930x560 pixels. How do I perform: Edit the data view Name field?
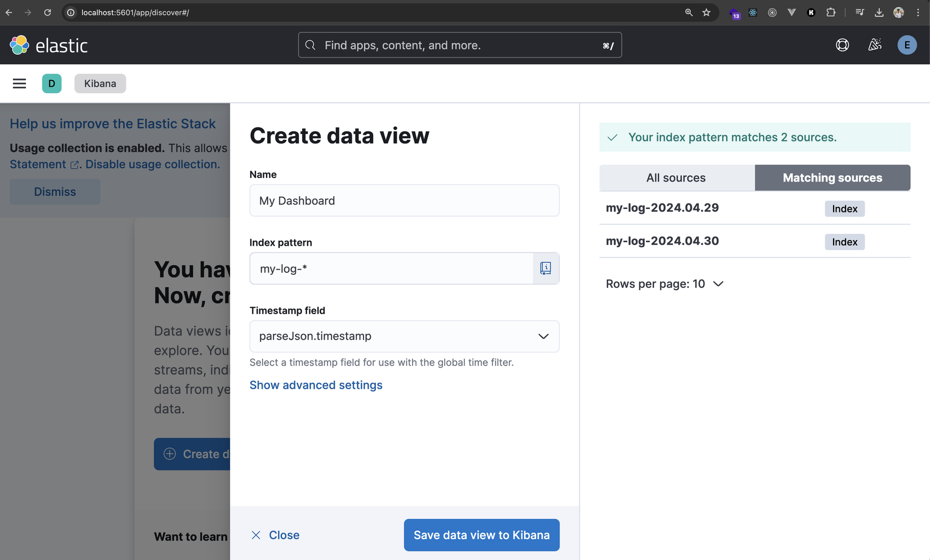coord(404,200)
